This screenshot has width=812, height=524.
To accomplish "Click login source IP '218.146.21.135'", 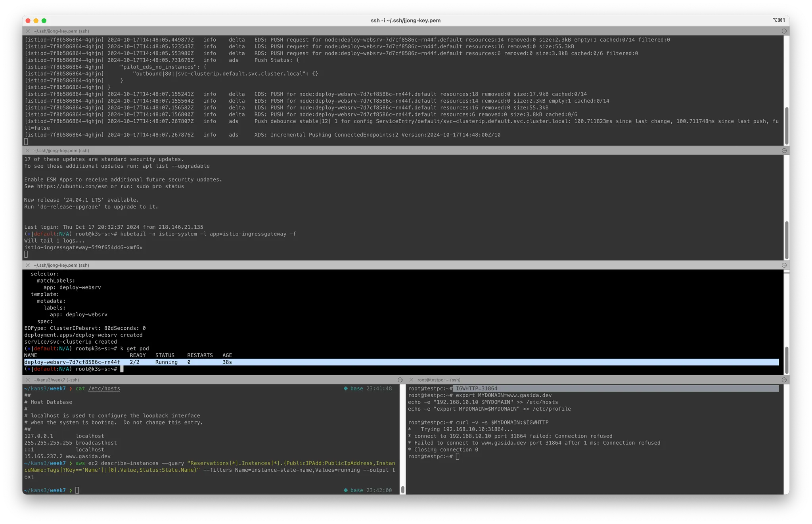I will pyautogui.click(x=181, y=227).
